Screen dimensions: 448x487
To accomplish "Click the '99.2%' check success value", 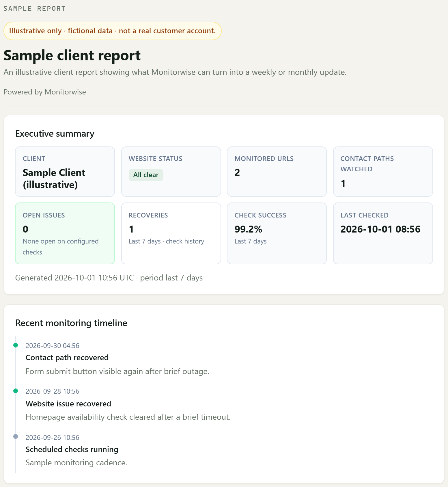I will tap(248, 229).
